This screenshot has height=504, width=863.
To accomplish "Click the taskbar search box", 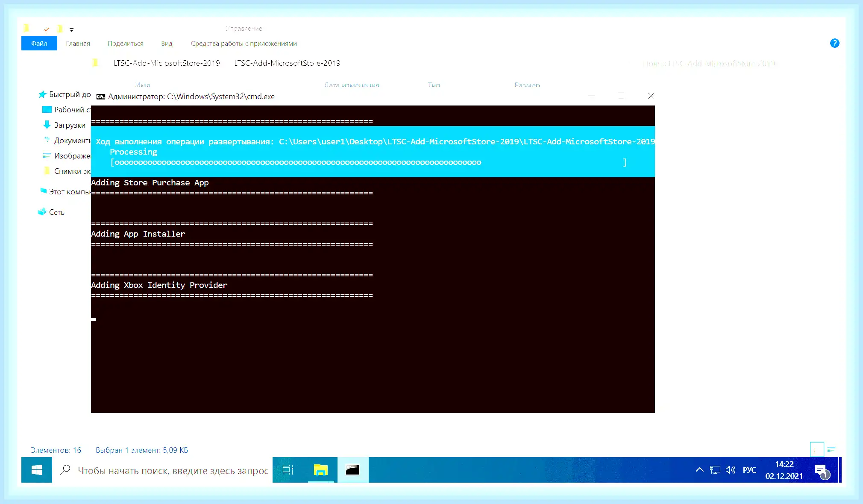I will coord(162,470).
